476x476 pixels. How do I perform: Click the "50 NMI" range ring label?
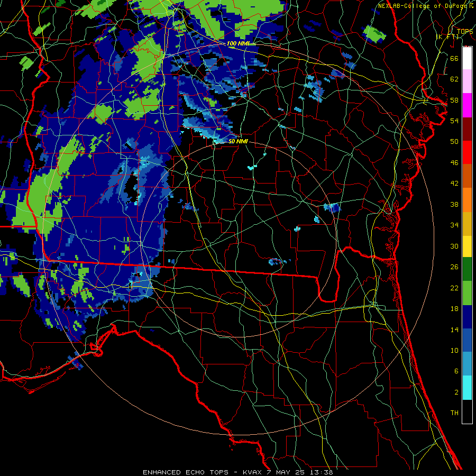tap(238, 141)
